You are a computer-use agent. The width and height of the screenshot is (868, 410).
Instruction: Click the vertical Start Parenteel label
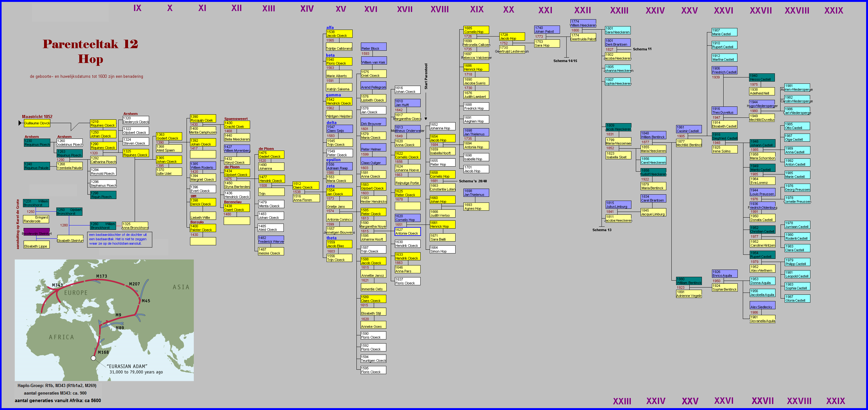point(426,77)
